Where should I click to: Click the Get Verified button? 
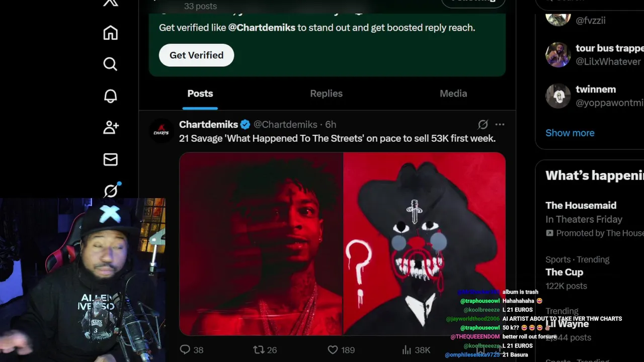(196, 55)
